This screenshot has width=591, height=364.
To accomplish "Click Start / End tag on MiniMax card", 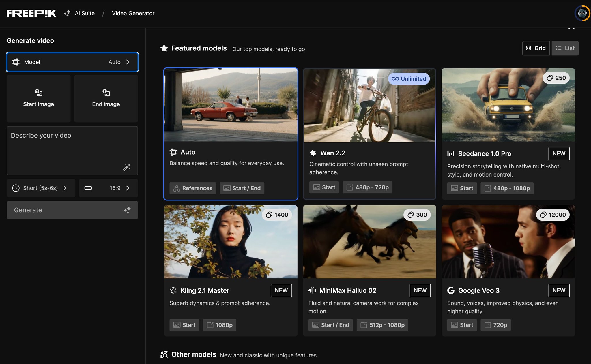I will tap(331, 325).
